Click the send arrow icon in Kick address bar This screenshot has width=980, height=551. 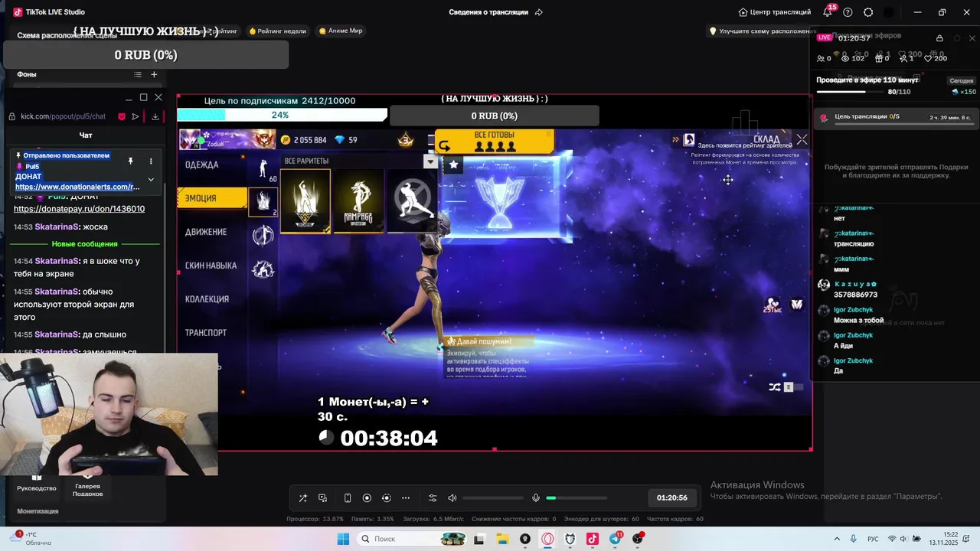coord(136,116)
